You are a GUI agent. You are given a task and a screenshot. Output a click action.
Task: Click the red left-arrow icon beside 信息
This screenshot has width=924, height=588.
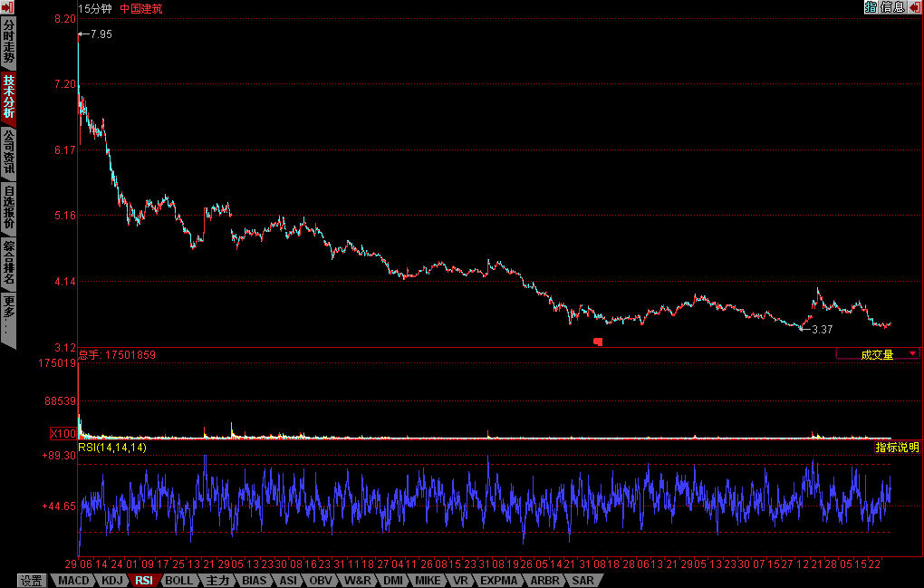click(915, 7)
